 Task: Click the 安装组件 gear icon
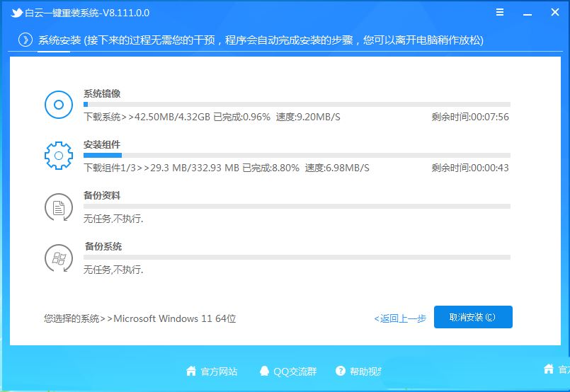pos(59,156)
